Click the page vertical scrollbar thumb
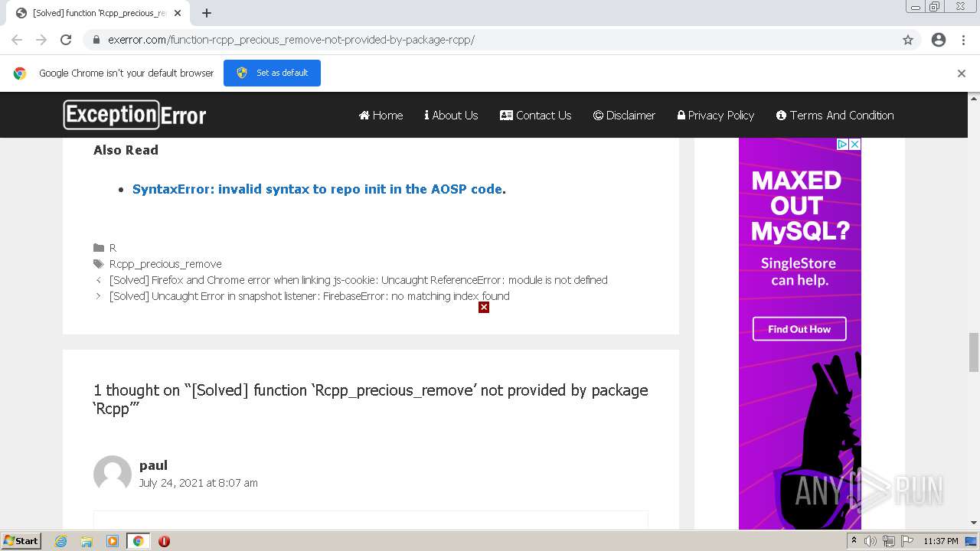Image resolution: width=980 pixels, height=551 pixels. click(x=974, y=352)
